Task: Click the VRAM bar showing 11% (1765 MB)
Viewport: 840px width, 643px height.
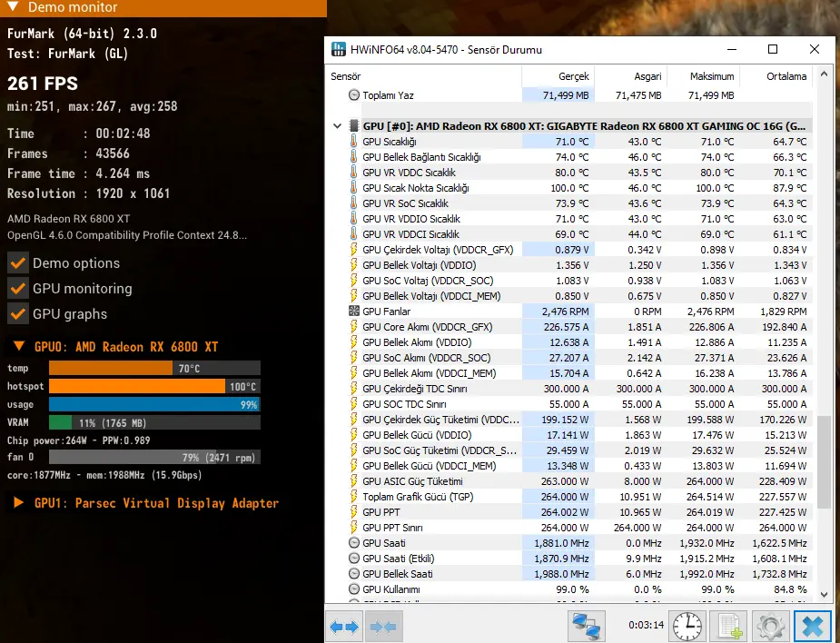Action: pyautogui.click(x=154, y=422)
